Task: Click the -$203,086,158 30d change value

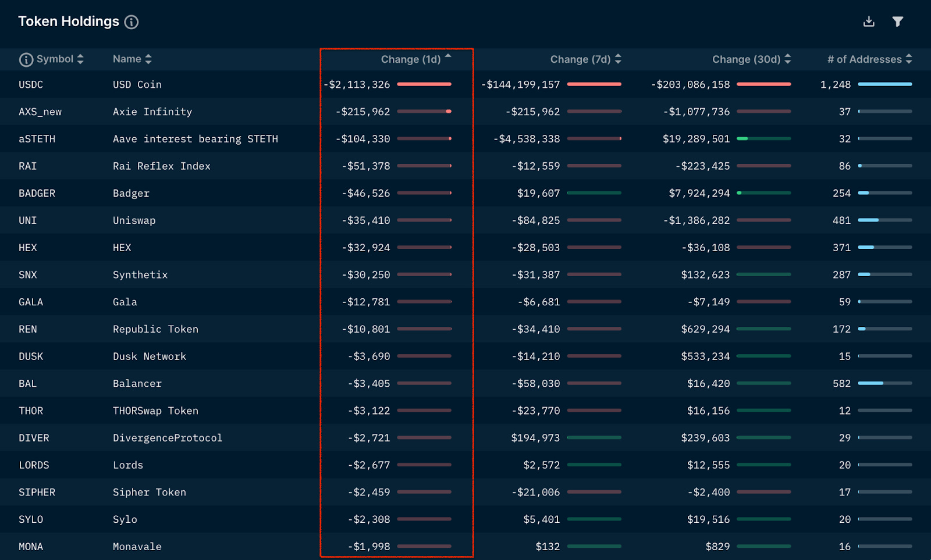Action: (691, 84)
